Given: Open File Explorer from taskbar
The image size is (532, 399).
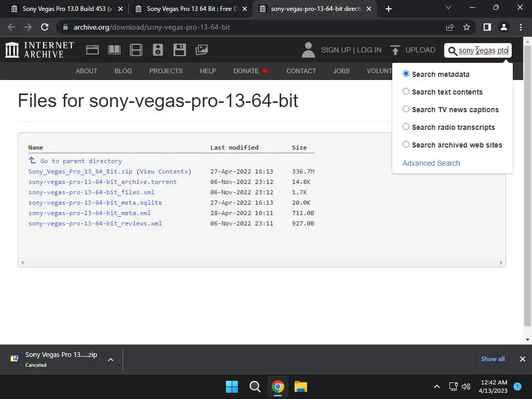Looking at the screenshot, I should click(301, 387).
